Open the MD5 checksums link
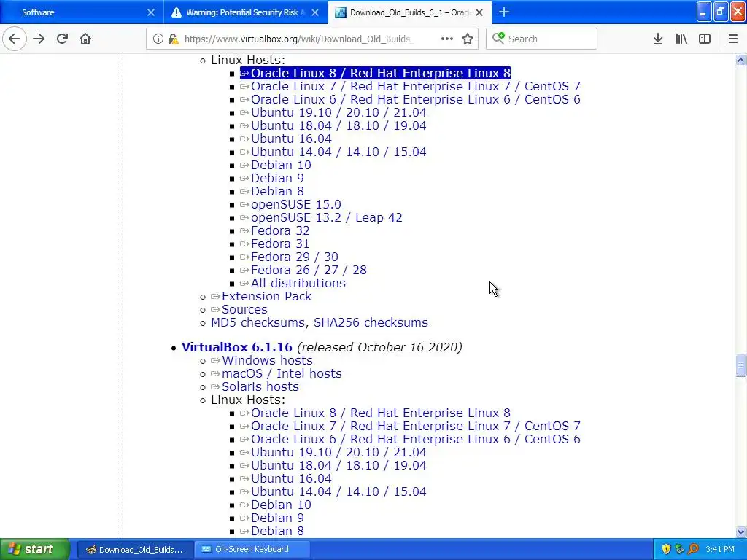The width and height of the screenshot is (747, 560). pyautogui.click(x=258, y=322)
